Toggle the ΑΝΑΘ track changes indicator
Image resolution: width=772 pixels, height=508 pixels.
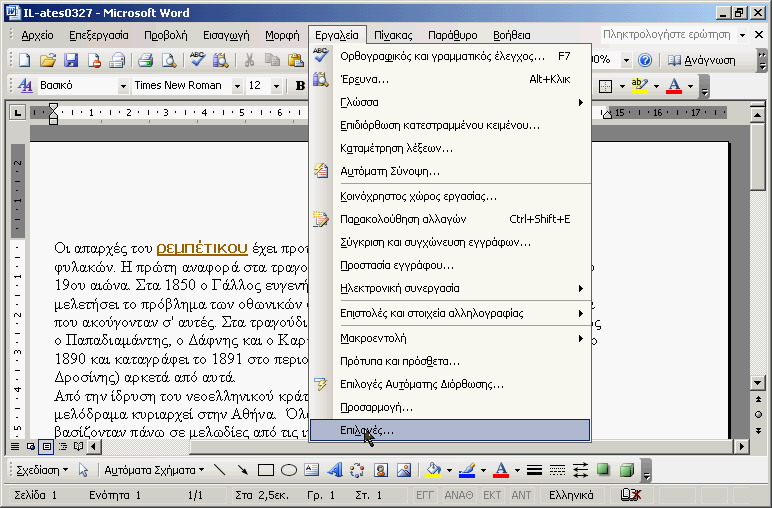point(458,495)
